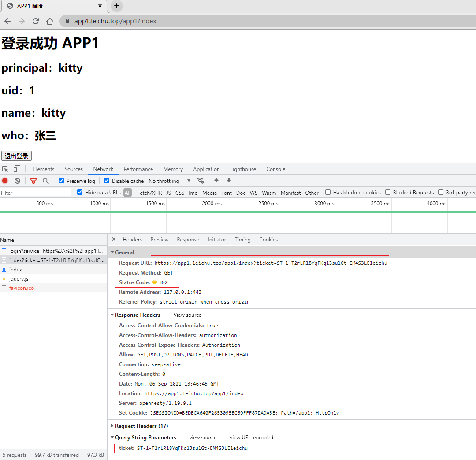476x460 pixels.
Task: Click import HAR file upload icon
Action: tap(216, 181)
